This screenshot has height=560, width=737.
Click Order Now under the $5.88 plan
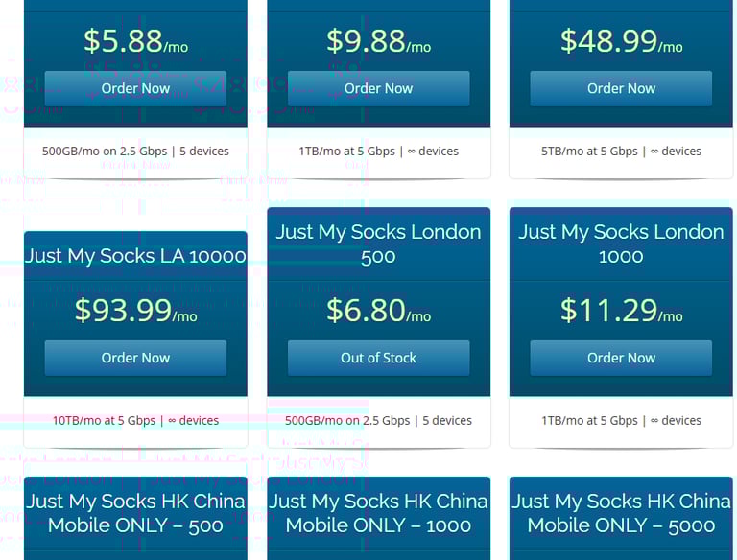pos(135,88)
